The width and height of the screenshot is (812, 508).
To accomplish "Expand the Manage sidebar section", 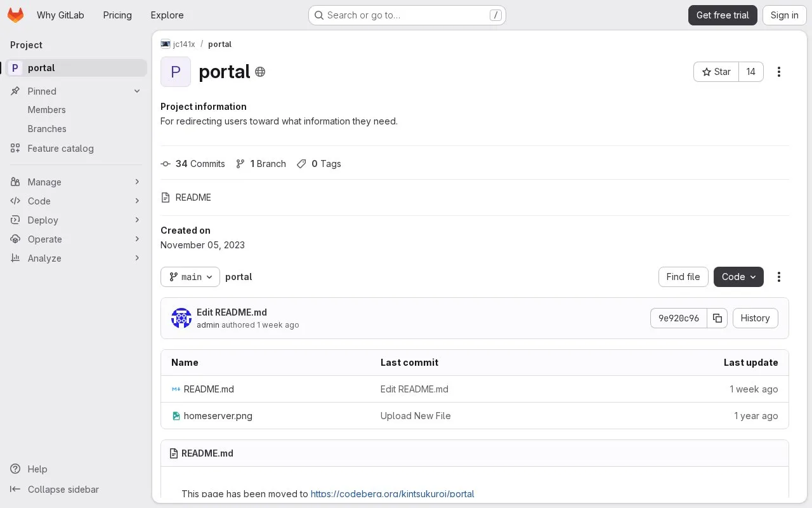I will (x=76, y=182).
